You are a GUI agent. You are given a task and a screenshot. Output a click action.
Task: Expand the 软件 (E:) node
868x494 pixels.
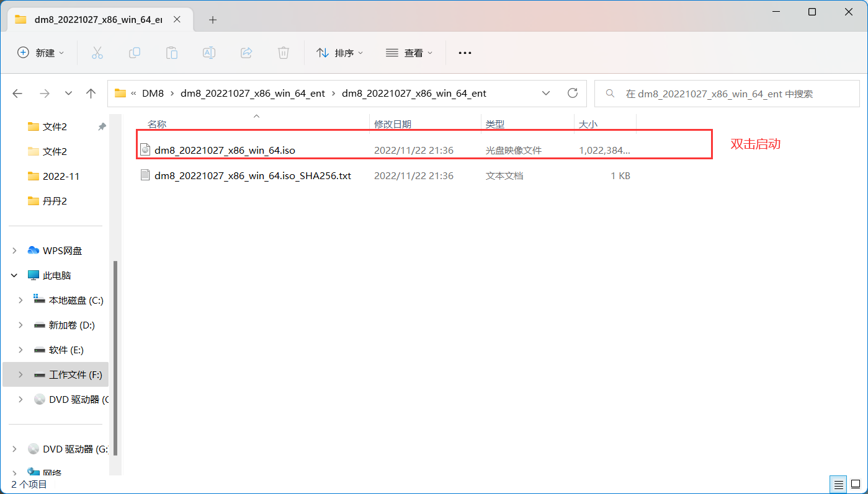point(21,350)
